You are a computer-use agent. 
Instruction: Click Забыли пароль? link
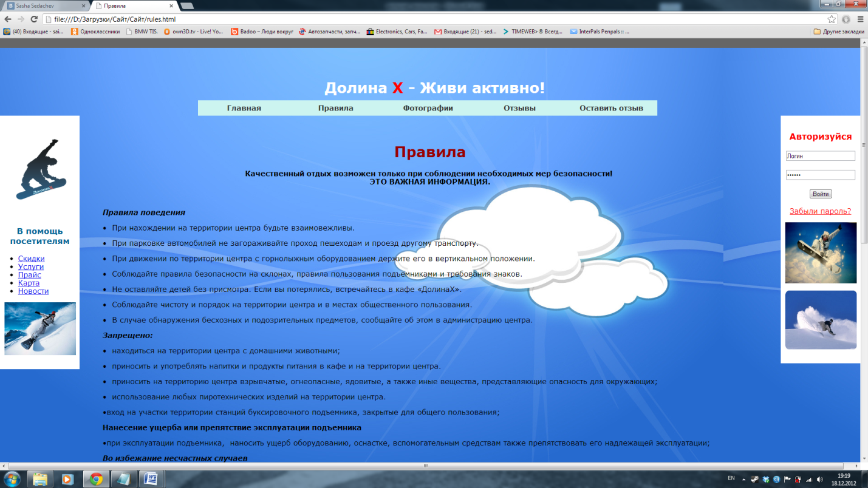tap(820, 211)
